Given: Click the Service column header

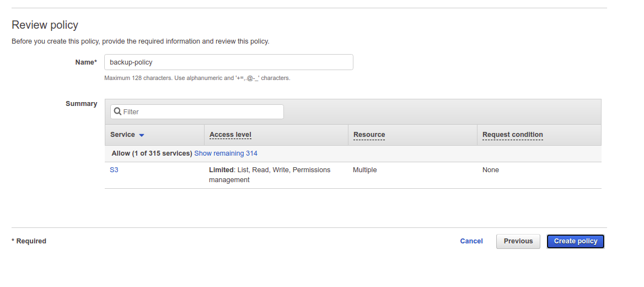Looking at the screenshot, I should (122, 135).
